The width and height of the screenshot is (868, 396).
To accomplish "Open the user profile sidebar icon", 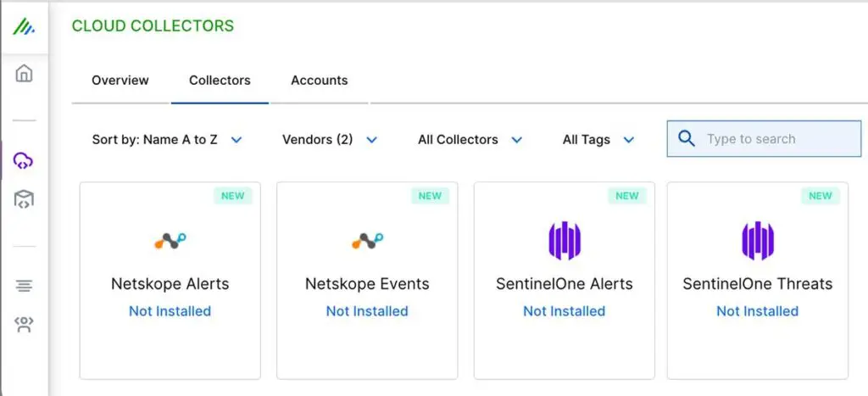I will (24, 325).
